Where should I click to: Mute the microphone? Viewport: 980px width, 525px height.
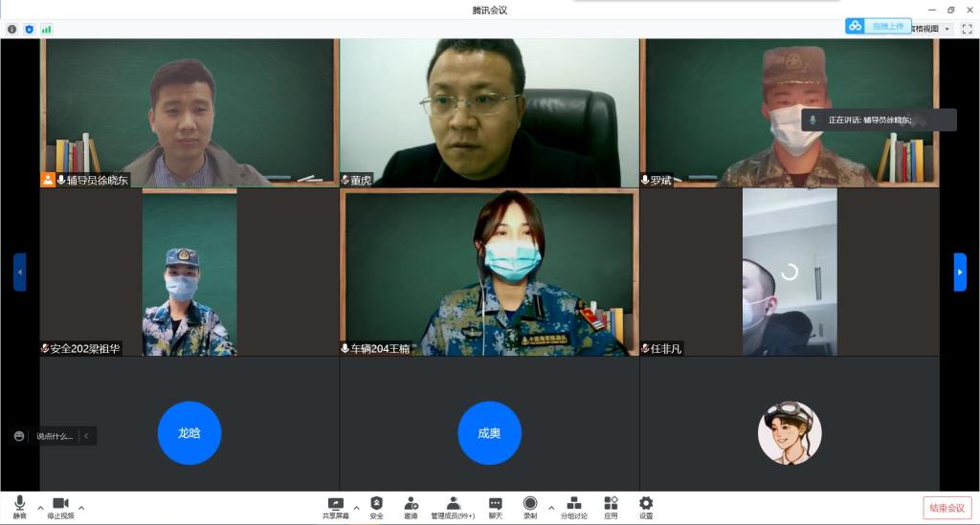pyautogui.click(x=19, y=506)
